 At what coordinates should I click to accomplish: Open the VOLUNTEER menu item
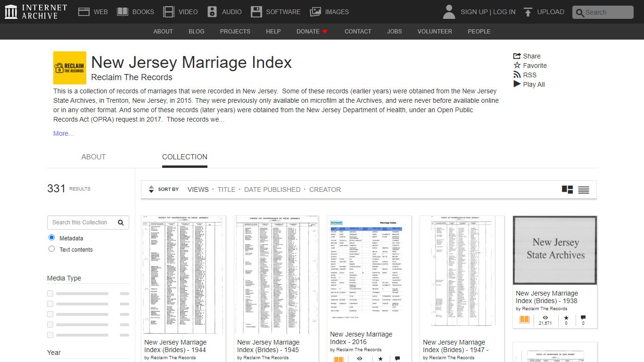click(x=435, y=32)
